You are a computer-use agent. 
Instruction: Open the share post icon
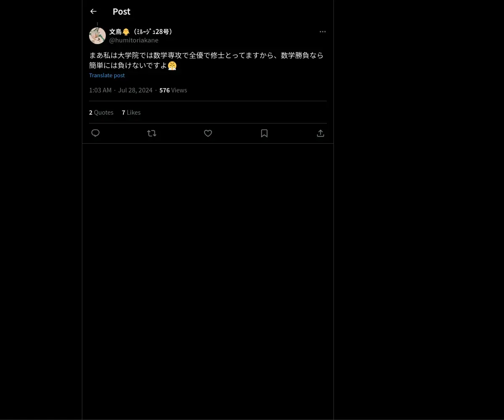click(320, 133)
